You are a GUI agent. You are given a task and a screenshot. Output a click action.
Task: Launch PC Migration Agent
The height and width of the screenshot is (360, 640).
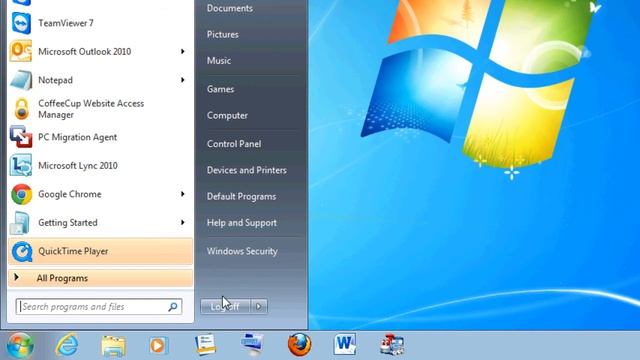(100, 138)
